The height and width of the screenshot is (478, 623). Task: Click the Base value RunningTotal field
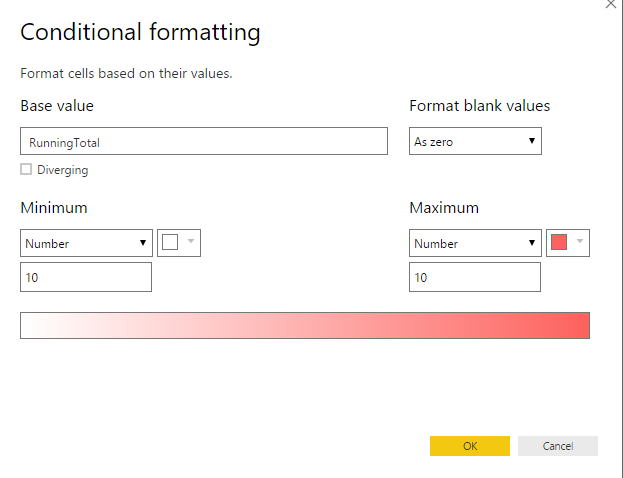204,141
